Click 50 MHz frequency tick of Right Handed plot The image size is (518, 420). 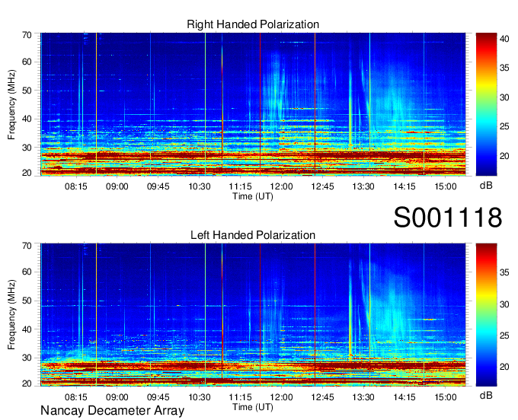[27, 91]
